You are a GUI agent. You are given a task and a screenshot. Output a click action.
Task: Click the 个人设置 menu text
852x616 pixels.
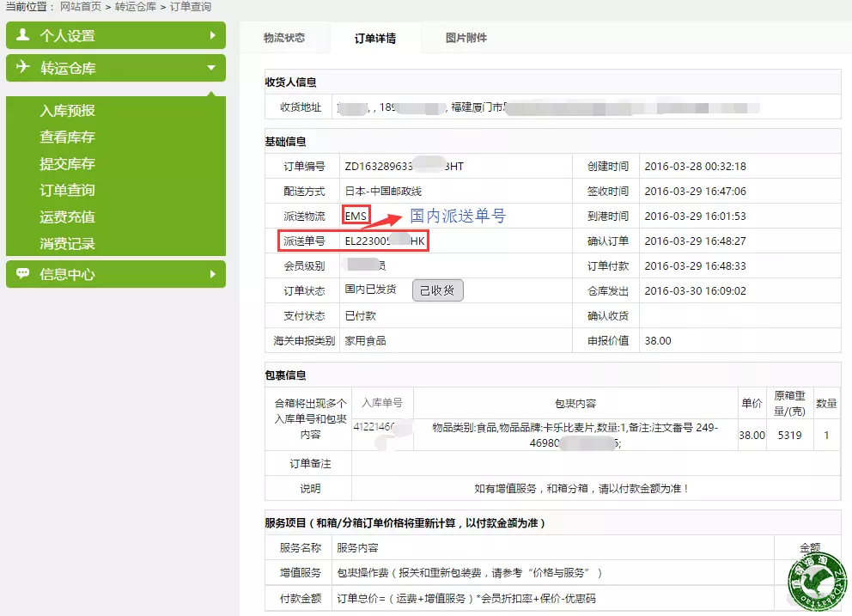click(x=67, y=36)
